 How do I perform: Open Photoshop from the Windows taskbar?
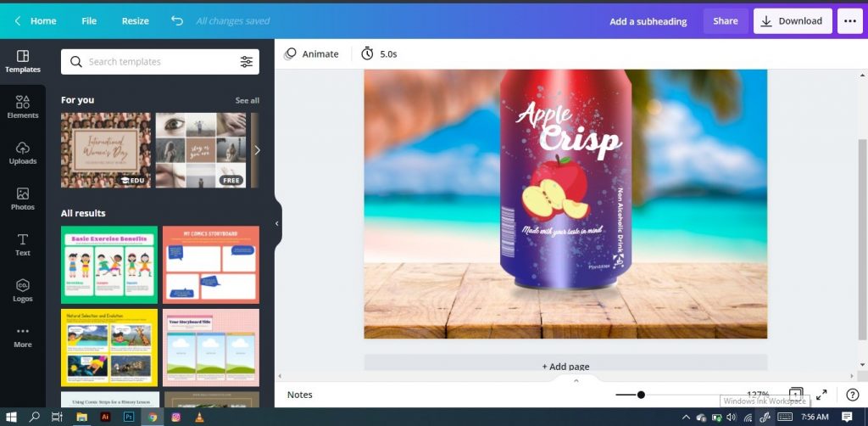click(129, 417)
